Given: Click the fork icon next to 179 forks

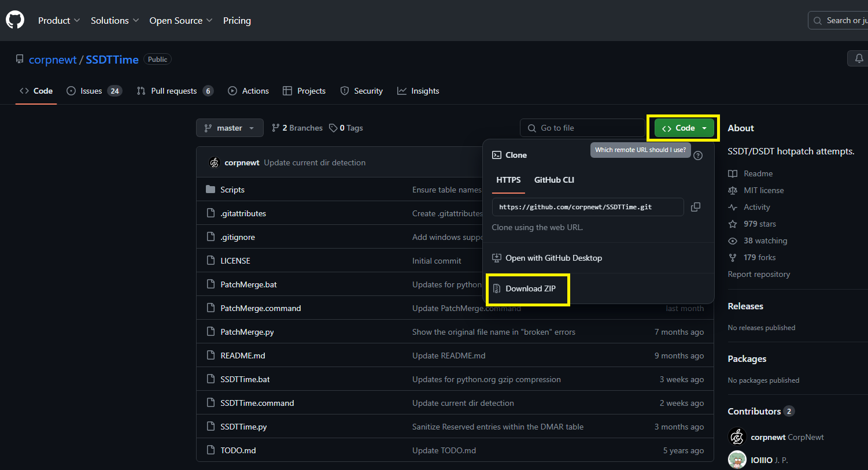Looking at the screenshot, I should point(733,257).
